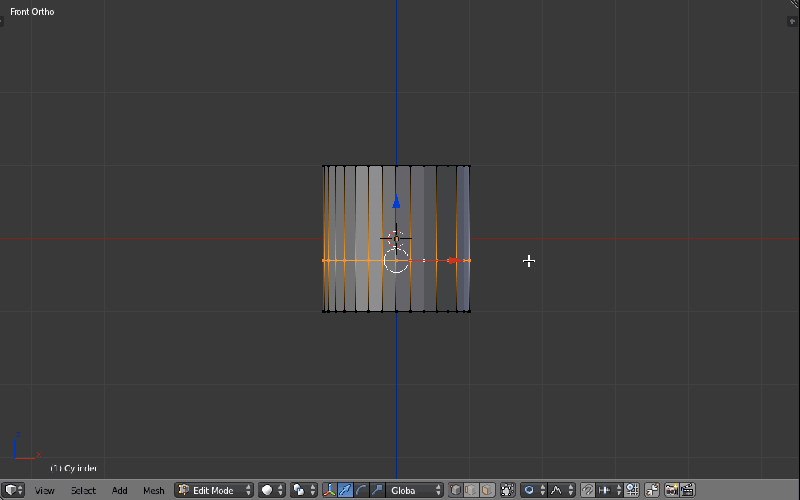Open the Select menu
This screenshot has width=800, height=500.
coord(83,491)
